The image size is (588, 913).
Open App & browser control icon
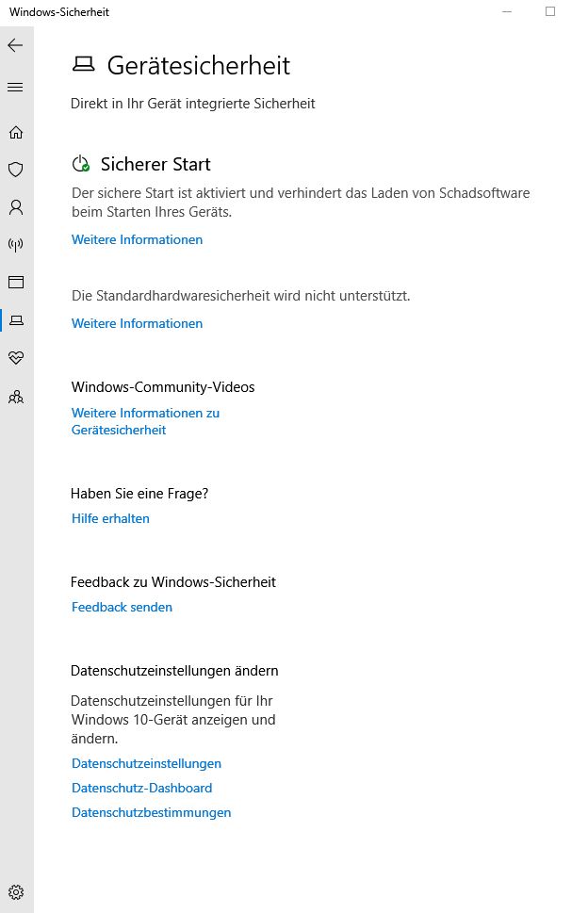[x=16, y=283]
